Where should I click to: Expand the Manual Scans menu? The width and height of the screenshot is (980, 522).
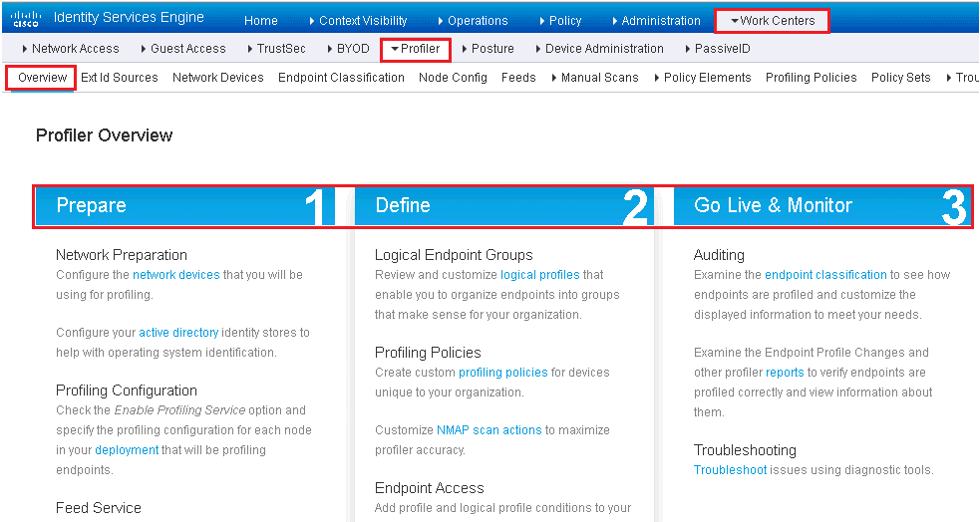595,78
